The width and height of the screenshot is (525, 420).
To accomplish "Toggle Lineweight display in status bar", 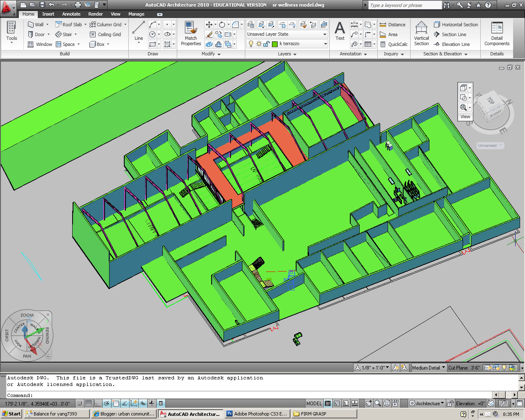I will click(151, 403).
